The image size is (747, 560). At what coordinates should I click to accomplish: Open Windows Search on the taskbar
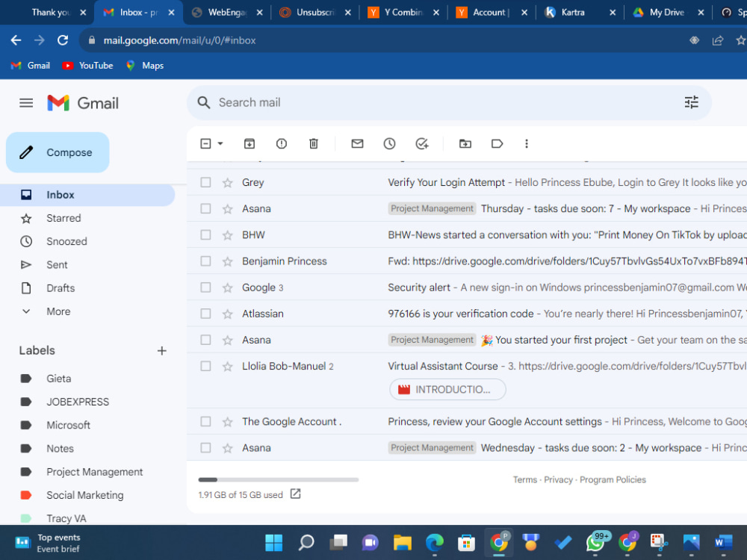click(306, 542)
